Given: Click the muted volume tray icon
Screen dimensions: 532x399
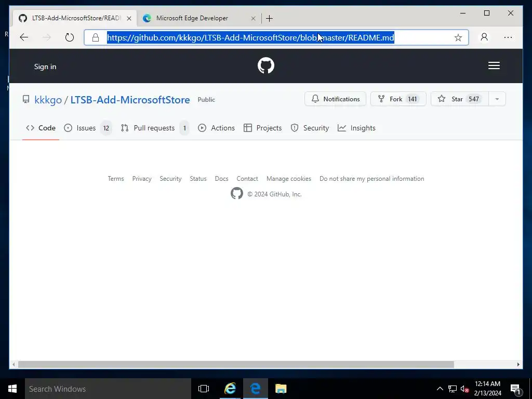Looking at the screenshot, I should click(x=464, y=389).
